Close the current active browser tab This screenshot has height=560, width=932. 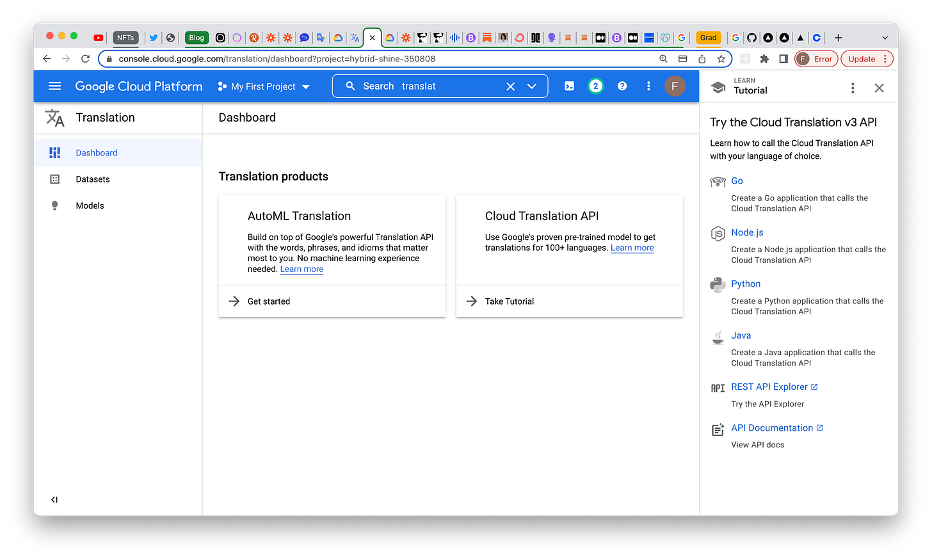pyautogui.click(x=372, y=38)
